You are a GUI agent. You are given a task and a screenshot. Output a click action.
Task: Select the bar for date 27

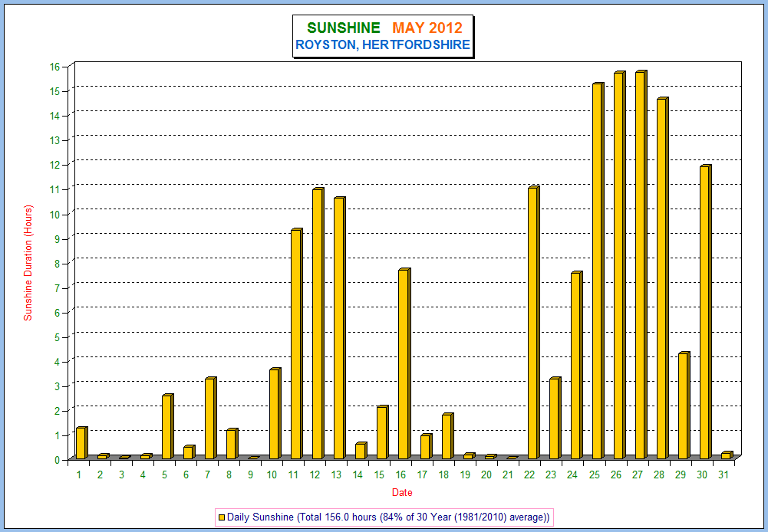coord(641,264)
